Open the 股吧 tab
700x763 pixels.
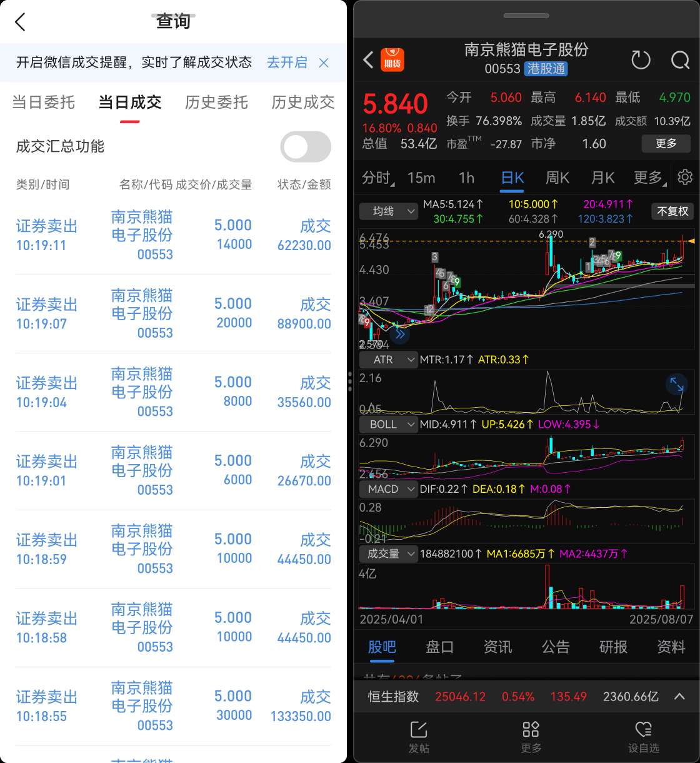pyautogui.click(x=381, y=647)
